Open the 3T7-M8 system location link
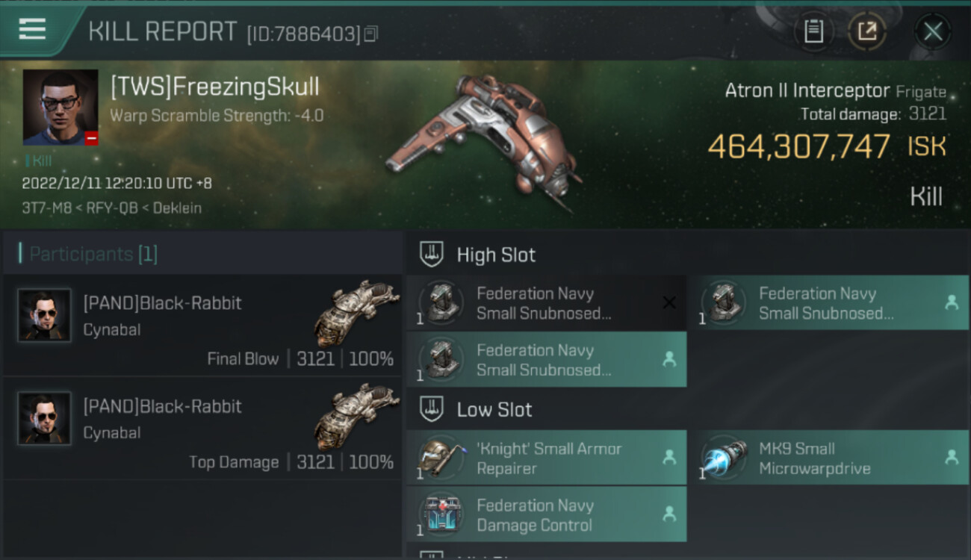This screenshot has height=560, width=971. point(47,208)
